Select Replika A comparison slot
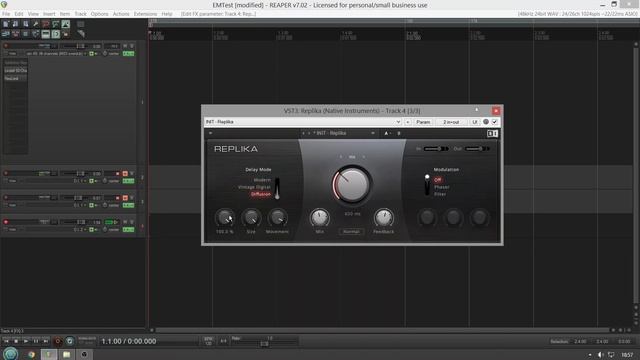The width and height of the screenshot is (640, 360). 386,133
